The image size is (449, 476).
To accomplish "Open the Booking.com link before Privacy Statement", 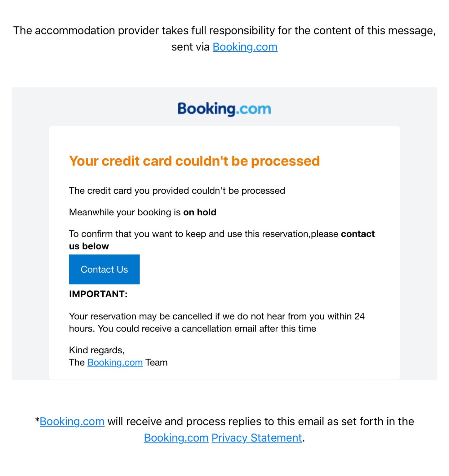I will [176, 438].
